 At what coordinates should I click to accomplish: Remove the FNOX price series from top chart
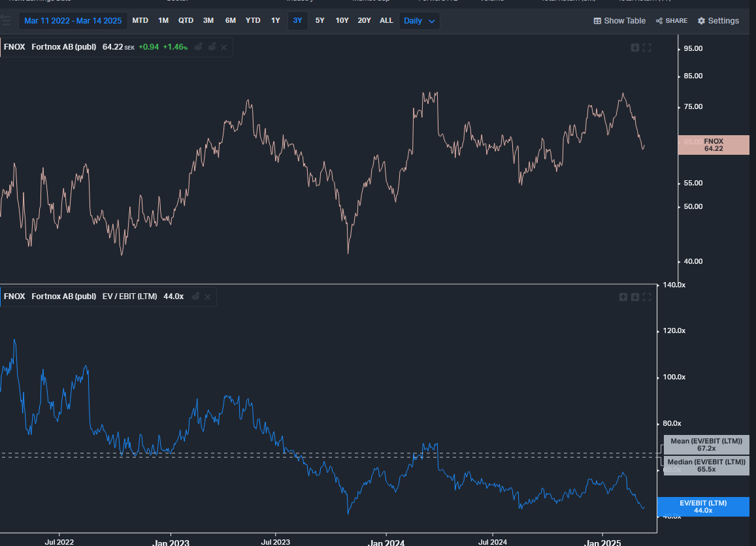[224, 47]
